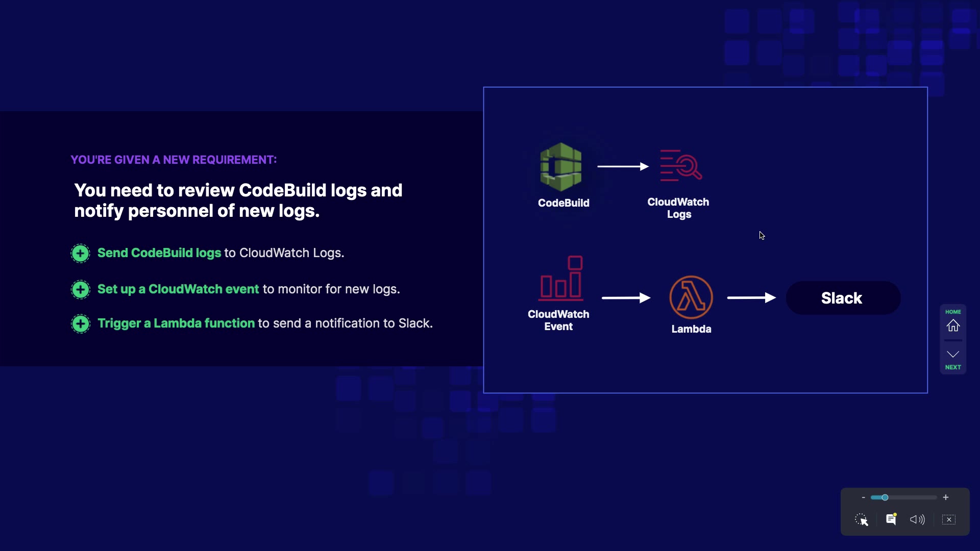Image resolution: width=980 pixels, height=551 pixels.
Task: Click the CloudWatch Event icon
Action: tap(561, 279)
